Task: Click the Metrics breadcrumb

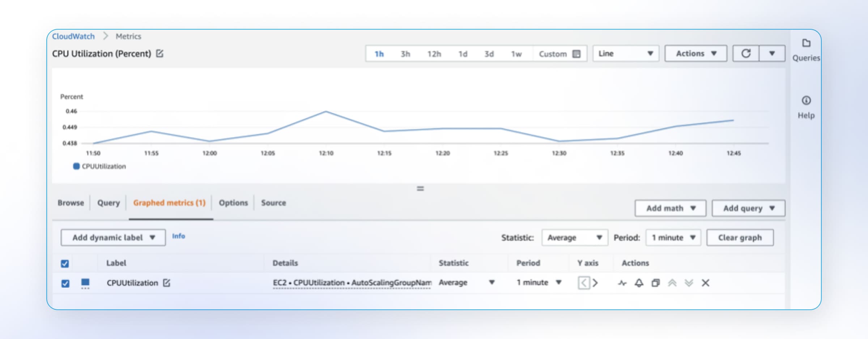Action: [128, 36]
